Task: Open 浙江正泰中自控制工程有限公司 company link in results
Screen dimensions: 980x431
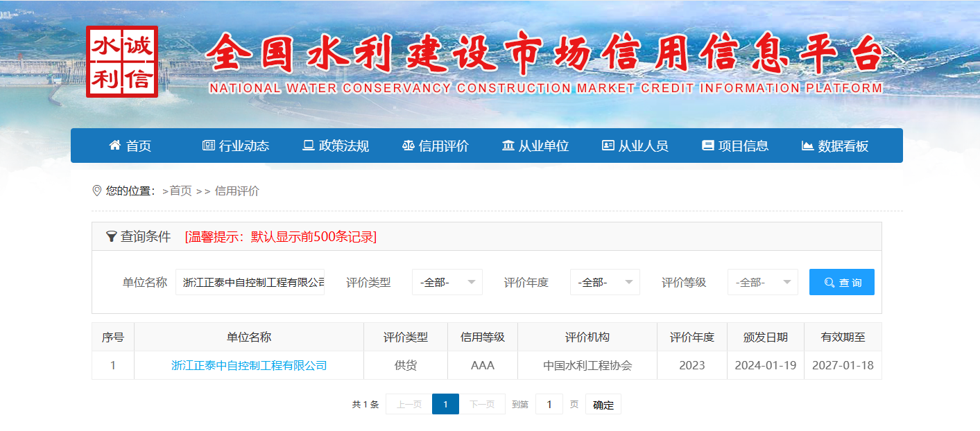Action: click(x=249, y=365)
